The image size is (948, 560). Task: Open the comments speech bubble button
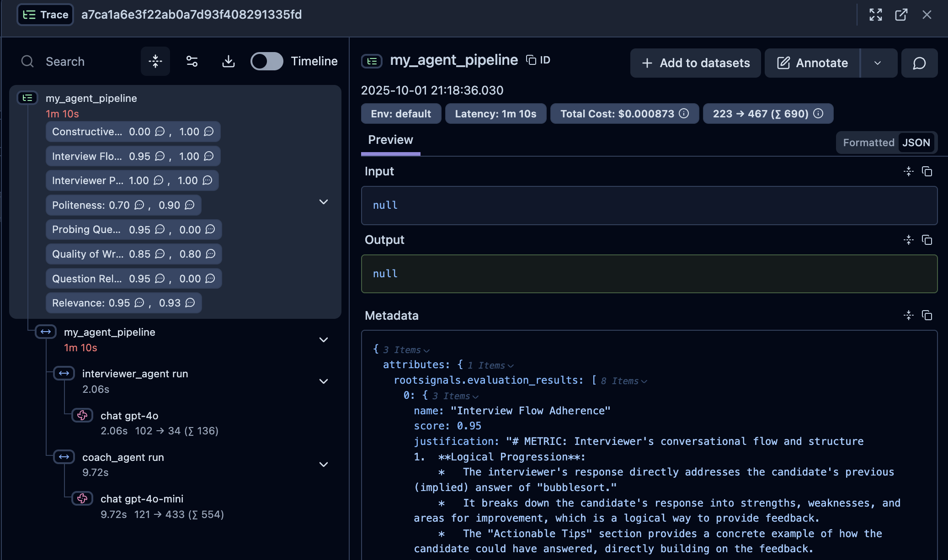[919, 63]
